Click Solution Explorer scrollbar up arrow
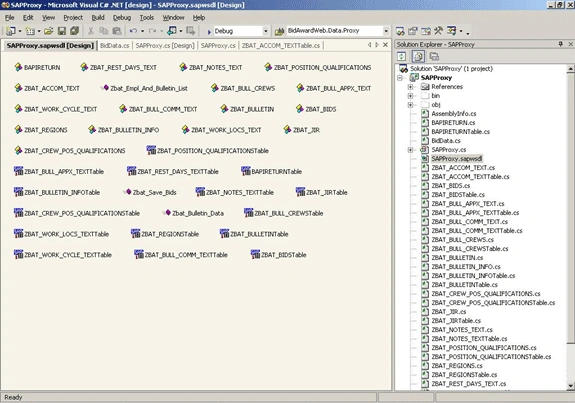This screenshot has width=575, height=403. (570, 69)
